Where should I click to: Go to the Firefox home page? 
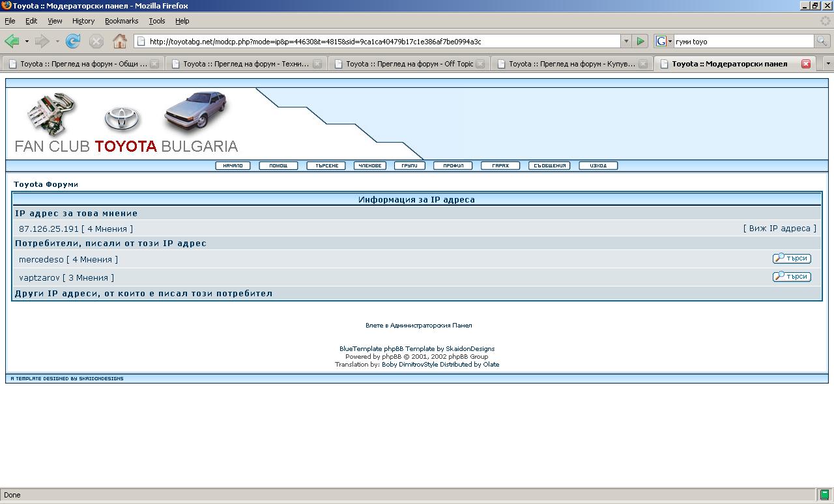(x=119, y=42)
